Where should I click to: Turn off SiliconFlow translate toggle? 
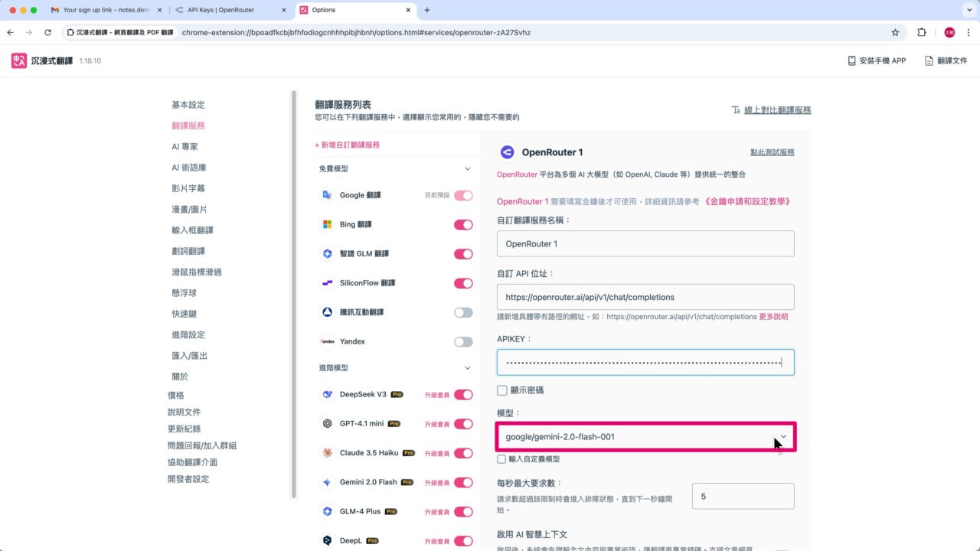(463, 283)
